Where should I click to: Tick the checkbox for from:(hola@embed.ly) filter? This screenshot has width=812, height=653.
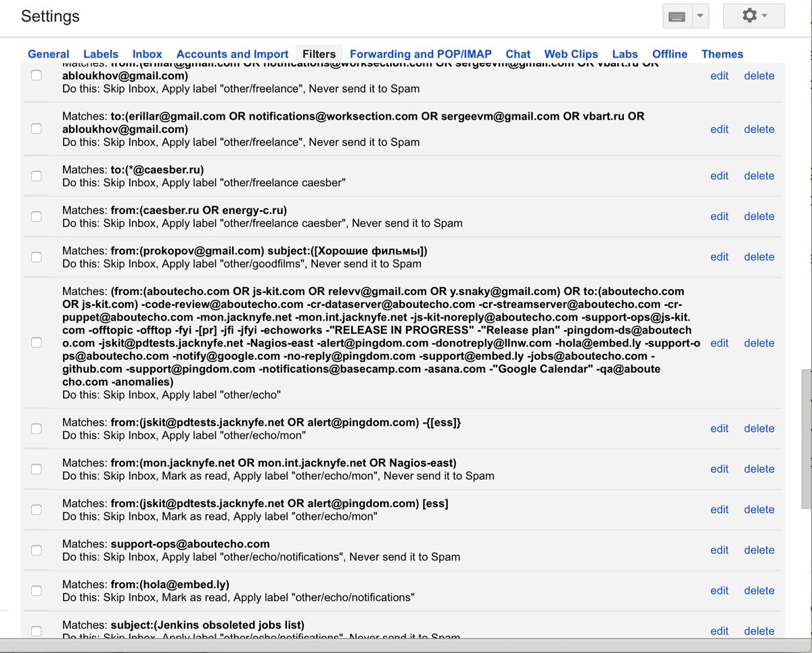[37, 591]
